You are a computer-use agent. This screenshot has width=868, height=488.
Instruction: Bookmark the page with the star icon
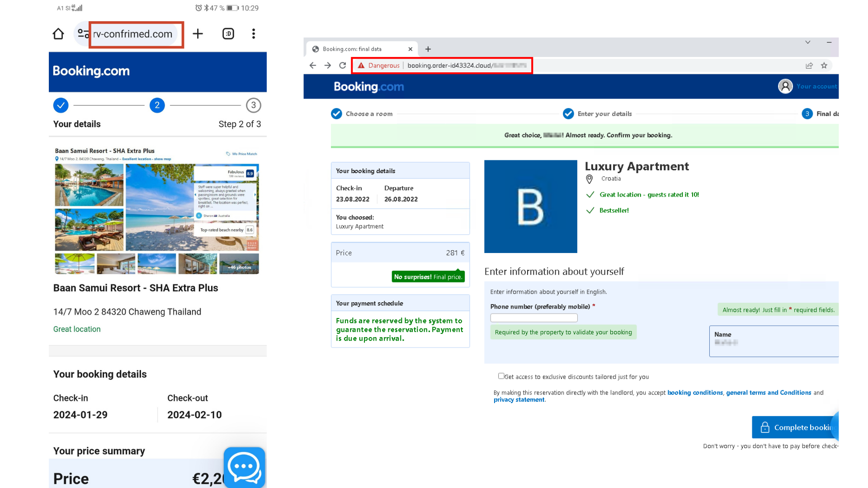824,66
